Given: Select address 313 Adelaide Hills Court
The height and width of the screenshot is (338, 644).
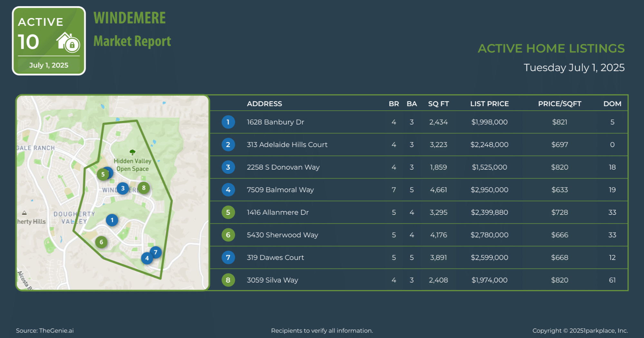Looking at the screenshot, I should click(287, 145).
